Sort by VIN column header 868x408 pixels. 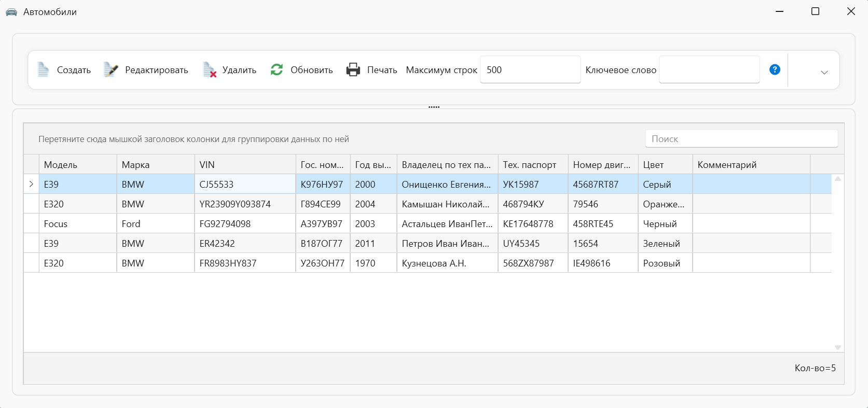click(245, 164)
